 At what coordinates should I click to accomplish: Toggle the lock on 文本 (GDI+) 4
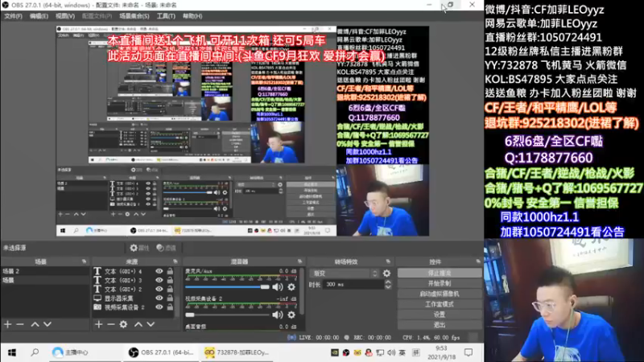[170, 271]
